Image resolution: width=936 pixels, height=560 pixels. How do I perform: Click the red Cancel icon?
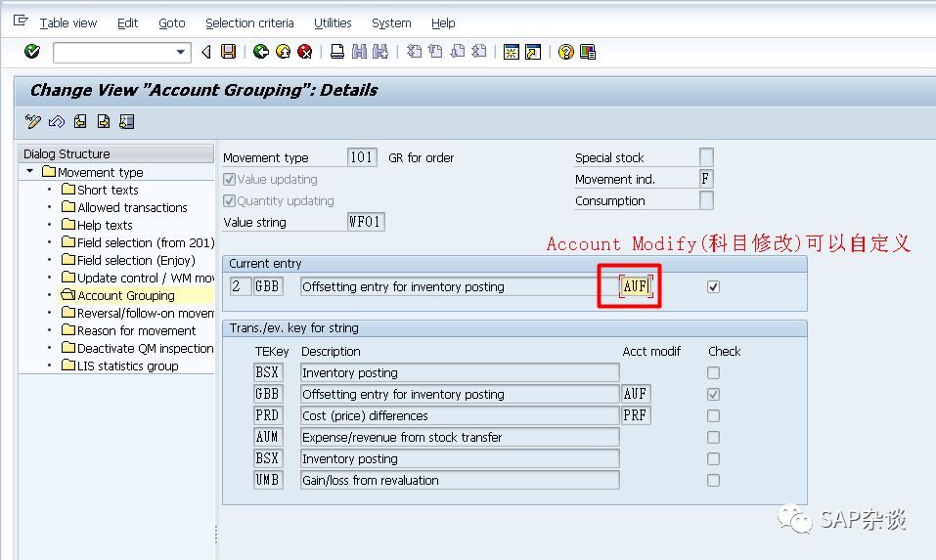coord(305,52)
